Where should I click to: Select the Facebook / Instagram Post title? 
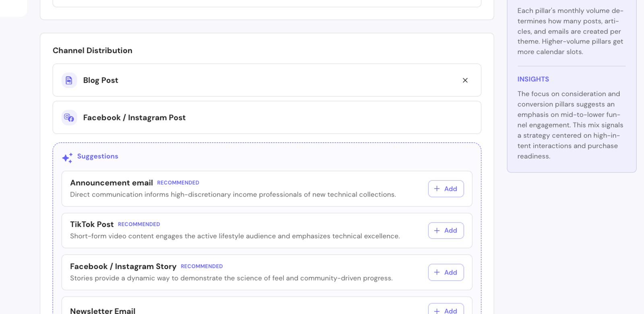(x=134, y=118)
